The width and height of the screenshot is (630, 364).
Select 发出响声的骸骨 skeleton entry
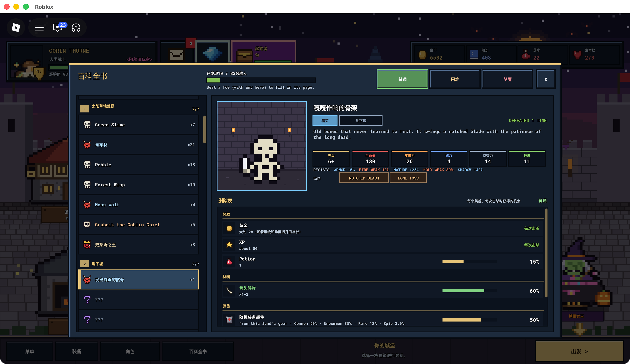point(139,279)
